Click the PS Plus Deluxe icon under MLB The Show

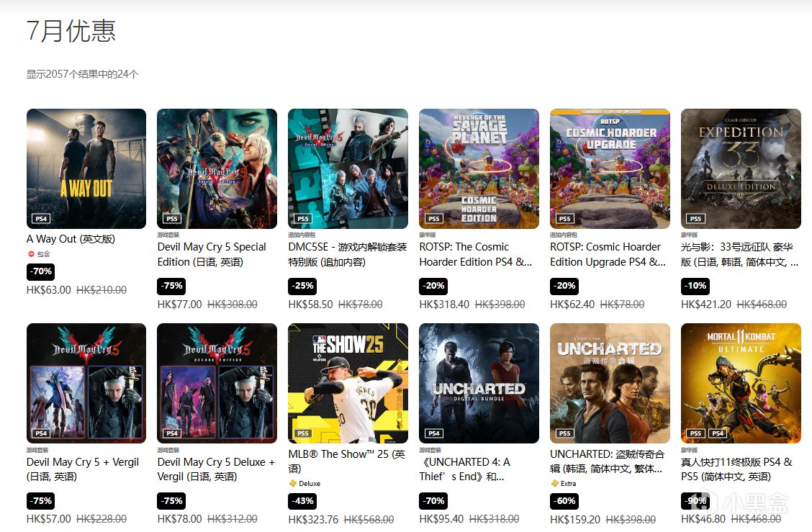point(293,483)
